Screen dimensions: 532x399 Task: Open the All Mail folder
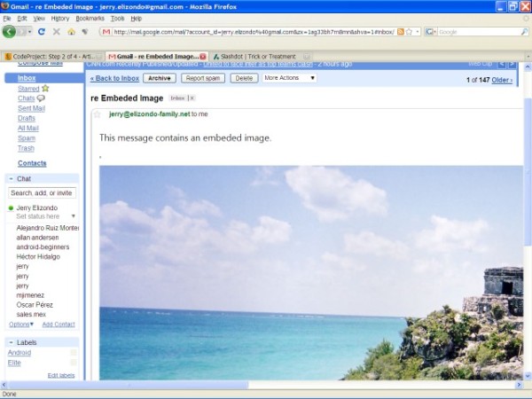pyautogui.click(x=28, y=128)
